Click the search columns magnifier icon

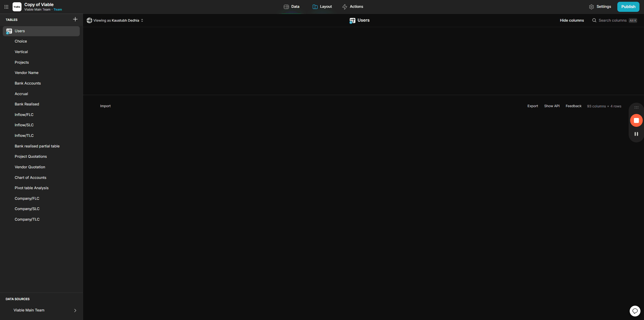[594, 20]
